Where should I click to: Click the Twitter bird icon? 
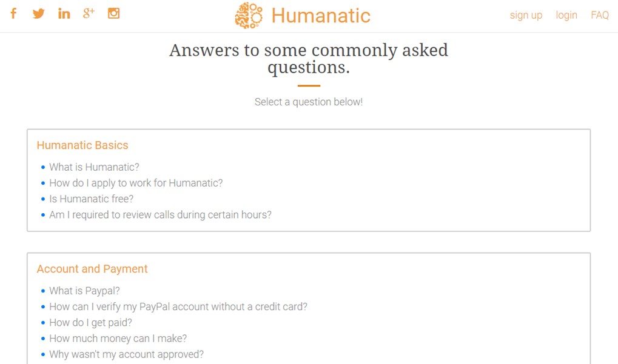click(x=38, y=13)
